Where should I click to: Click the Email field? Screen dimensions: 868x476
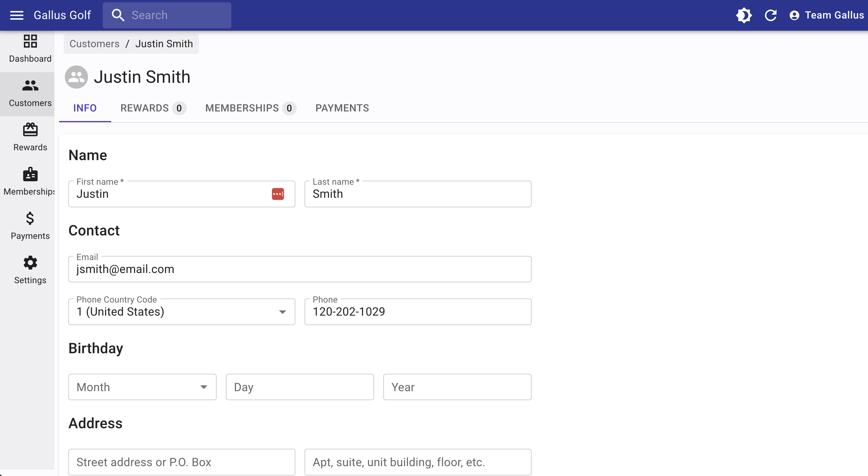[300, 269]
